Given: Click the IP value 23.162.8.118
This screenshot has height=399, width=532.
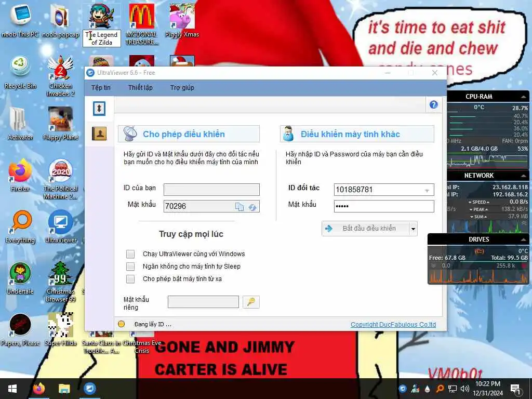Looking at the screenshot, I should click(510, 187).
